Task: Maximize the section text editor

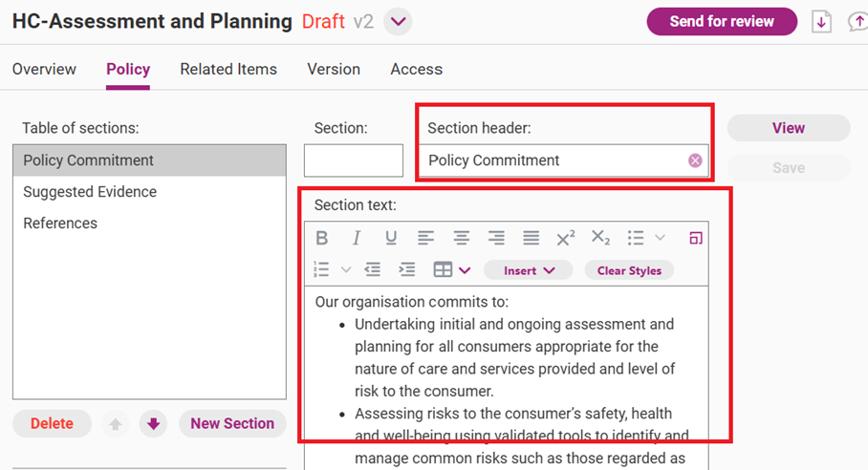Action: [695, 239]
